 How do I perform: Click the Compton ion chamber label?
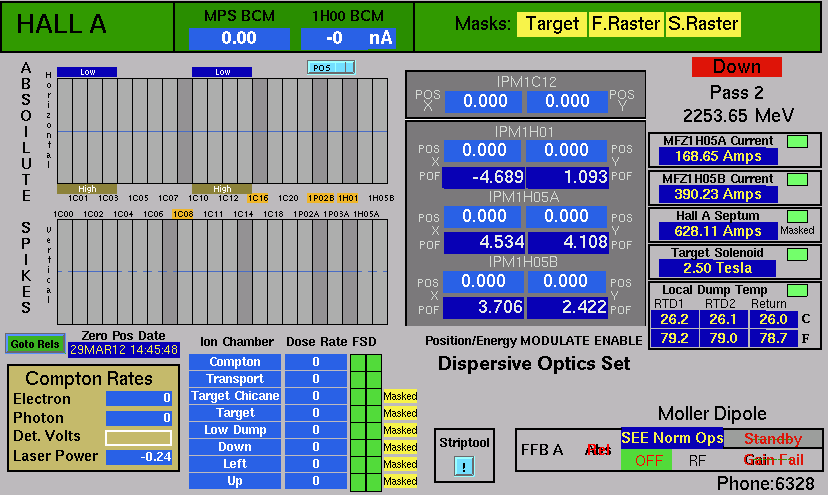pyautogui.click(x=235, y=362)
